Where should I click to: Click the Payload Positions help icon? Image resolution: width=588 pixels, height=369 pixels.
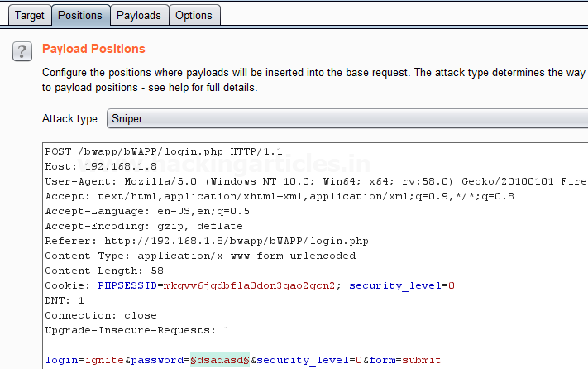tap(22, 51)
